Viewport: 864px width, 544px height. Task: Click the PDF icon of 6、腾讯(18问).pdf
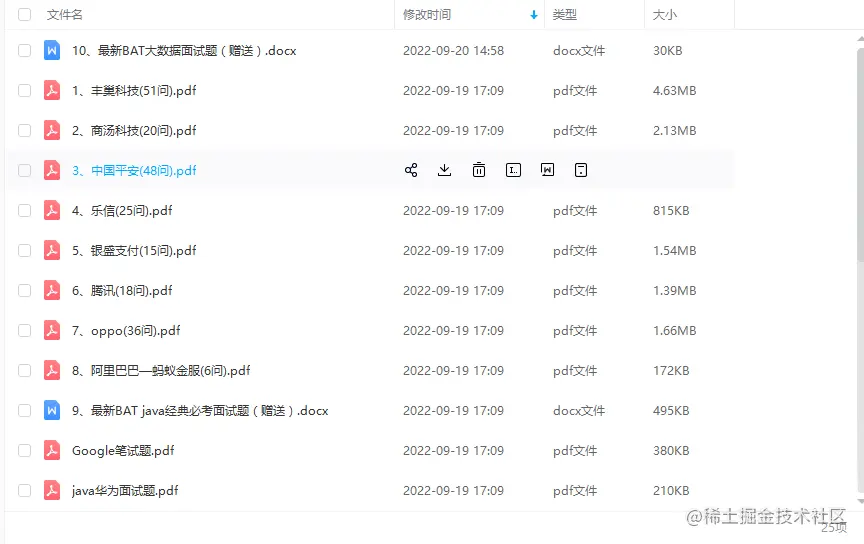(52, 290)
